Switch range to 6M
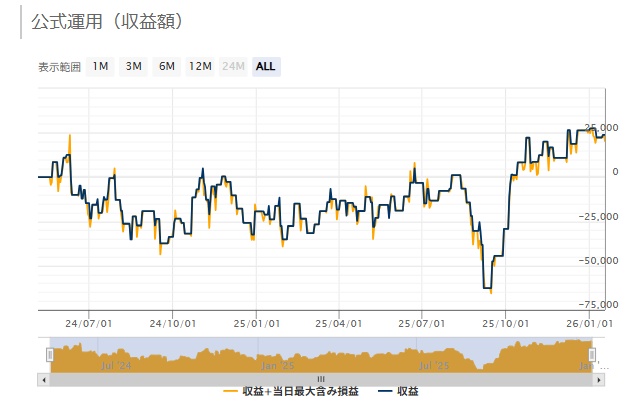 pyautogui.click(x=166, y=66)
